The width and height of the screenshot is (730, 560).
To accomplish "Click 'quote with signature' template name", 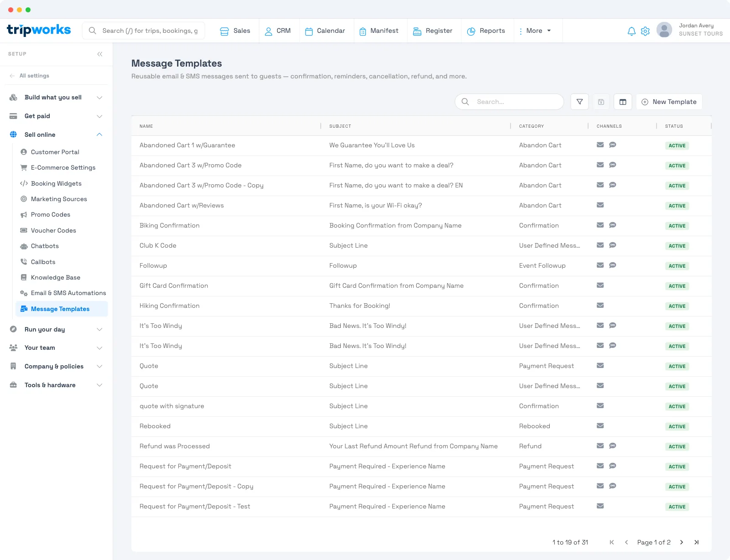I will tap(172, 406).
